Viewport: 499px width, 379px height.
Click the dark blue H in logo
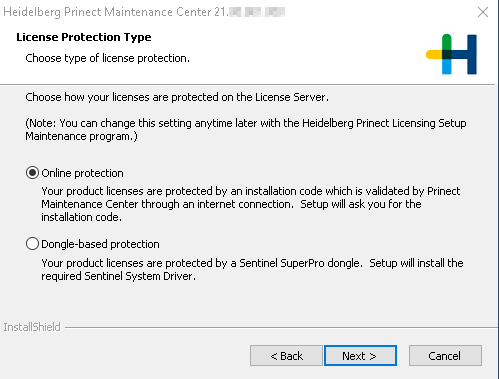pos(464,54)
